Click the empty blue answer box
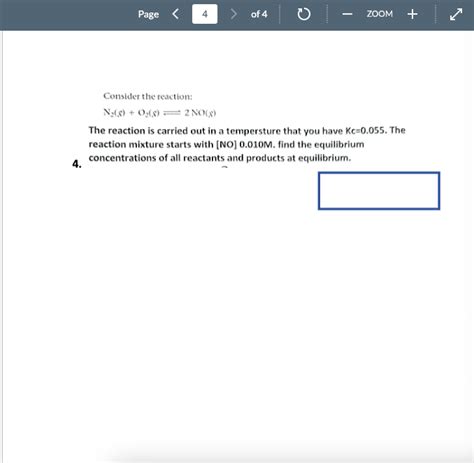The height and width of the screenshot is (463, 474). 379,191
